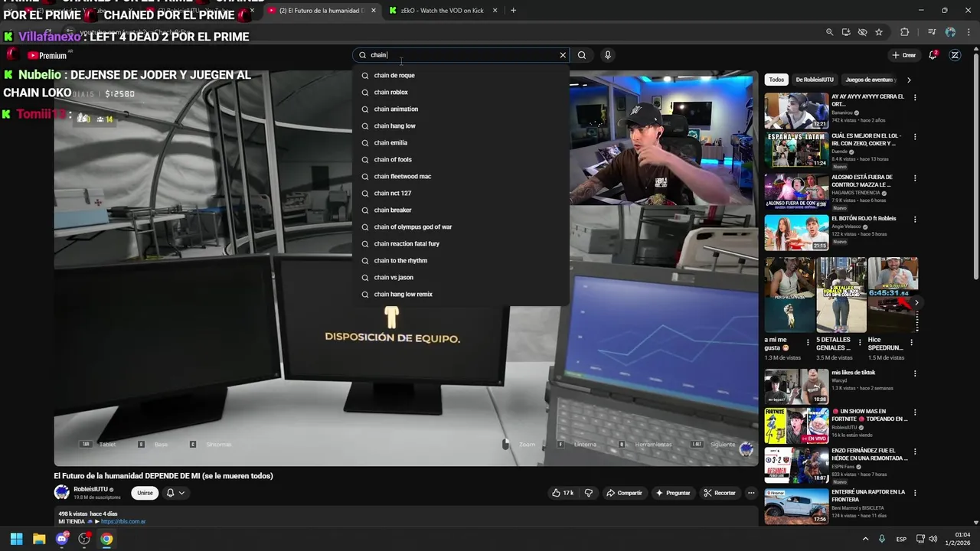Like the video with 17 k likes
Image resolution: width=980 pixels, height=551 pixels.
pos(563,493)
